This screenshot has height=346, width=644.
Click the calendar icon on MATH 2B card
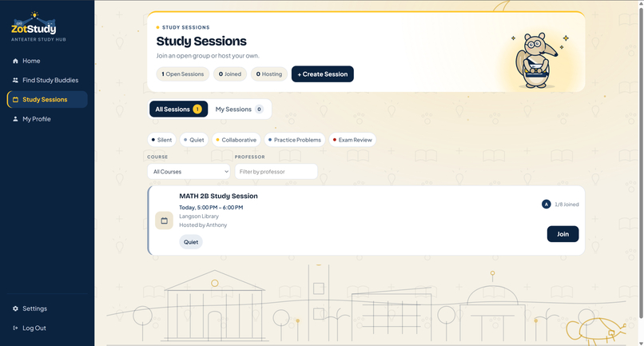coord(164,221)
